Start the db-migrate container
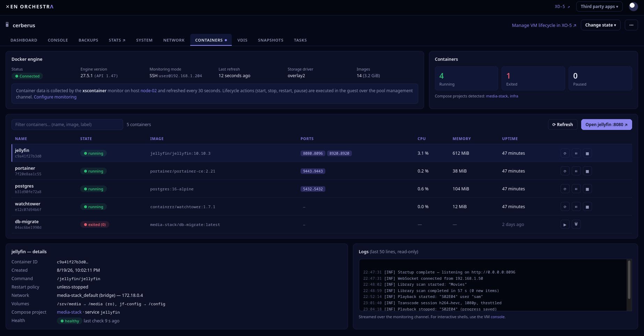644x336 pixels. tap(565, 225)
